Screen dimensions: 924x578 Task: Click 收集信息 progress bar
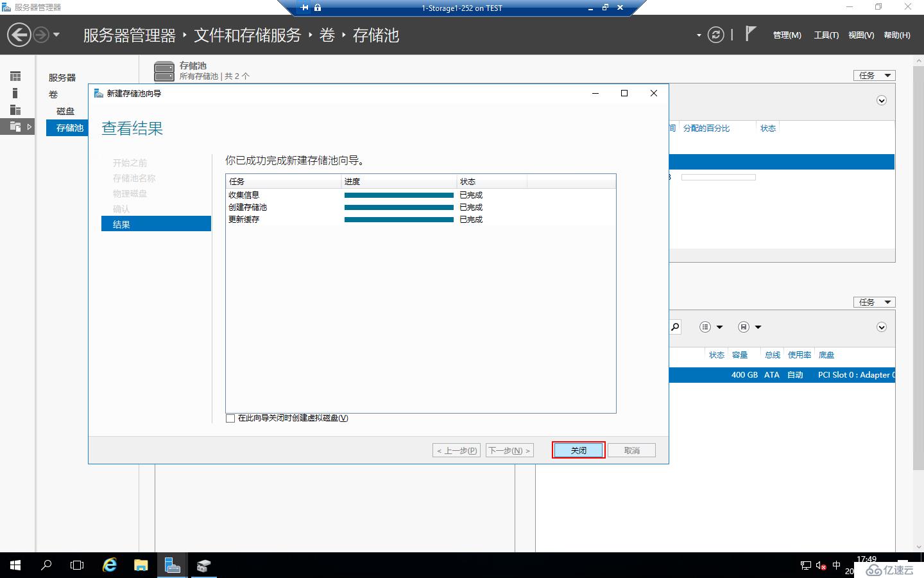coord(399,195)
